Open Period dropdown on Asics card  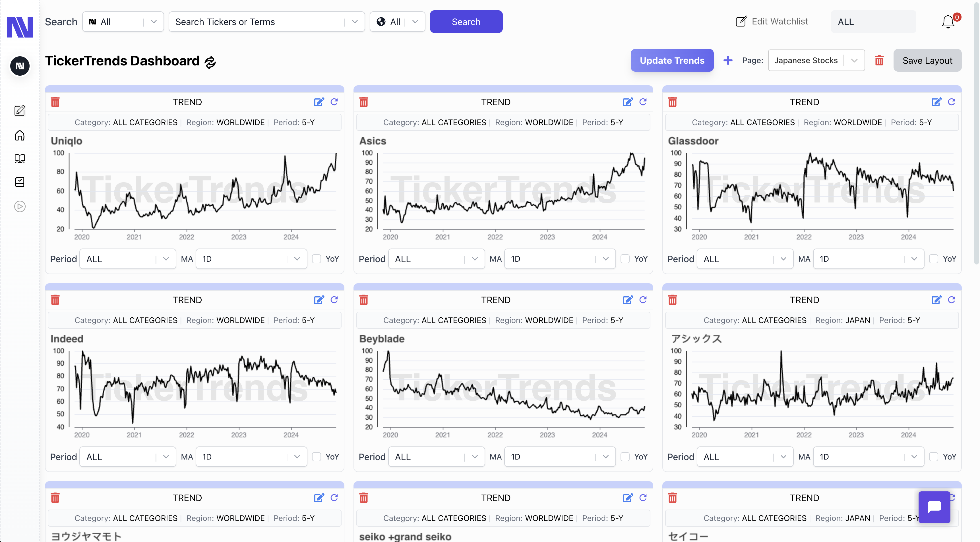436,259
